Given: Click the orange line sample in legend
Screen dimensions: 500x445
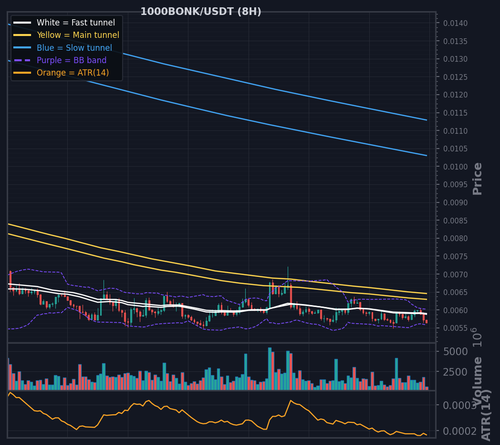Looking at the screenshot, I should (22, 73).
